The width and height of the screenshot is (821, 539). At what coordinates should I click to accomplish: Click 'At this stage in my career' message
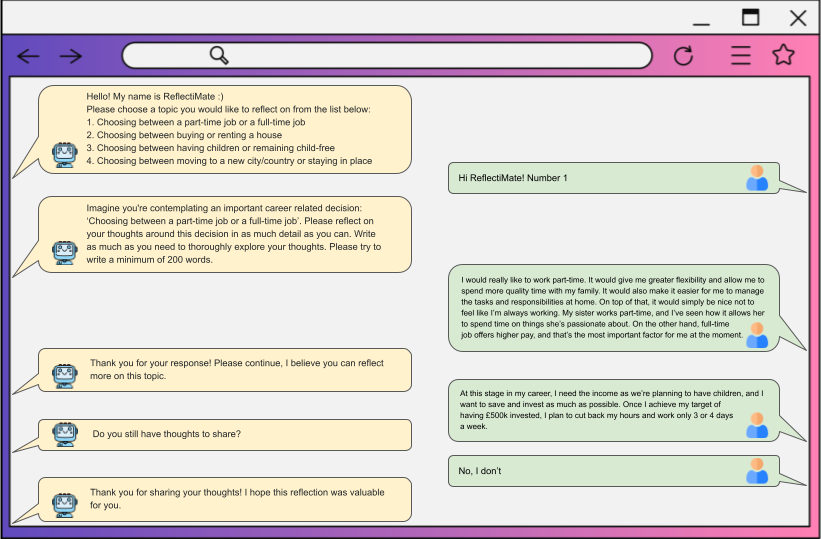(x=612, y=410)
